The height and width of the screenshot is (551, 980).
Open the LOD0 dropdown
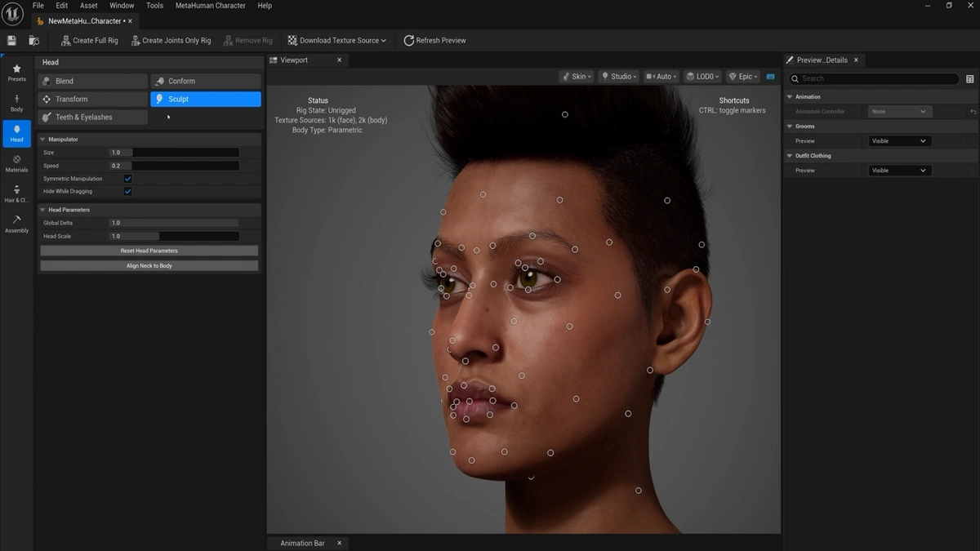[702, 76]
